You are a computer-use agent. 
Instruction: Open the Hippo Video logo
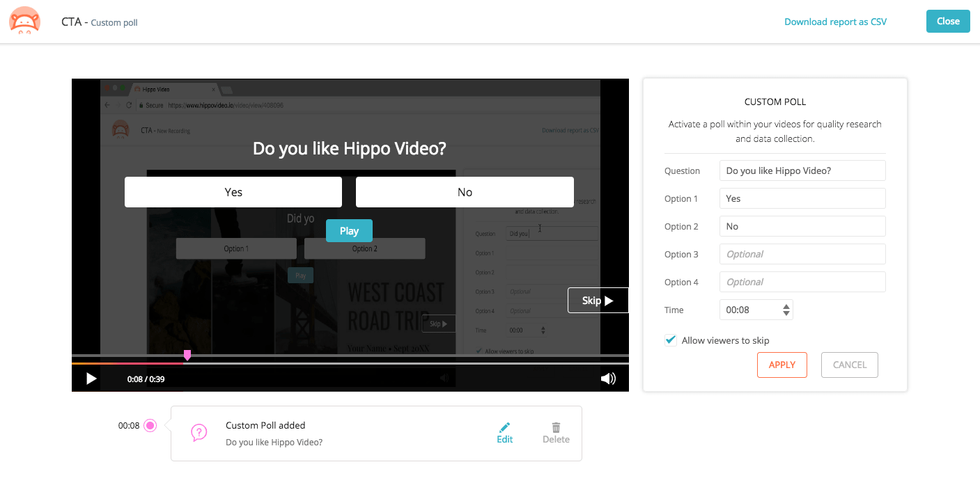(24, 21)
